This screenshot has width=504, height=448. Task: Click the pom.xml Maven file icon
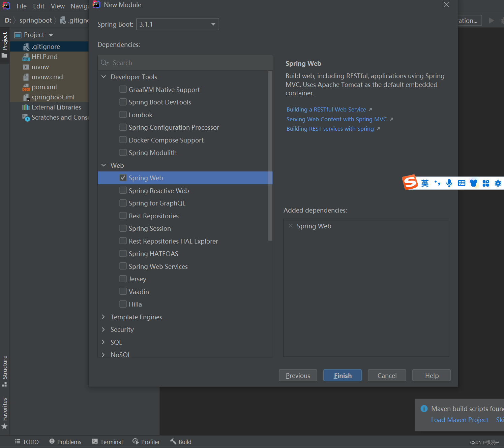pos(26,87)
